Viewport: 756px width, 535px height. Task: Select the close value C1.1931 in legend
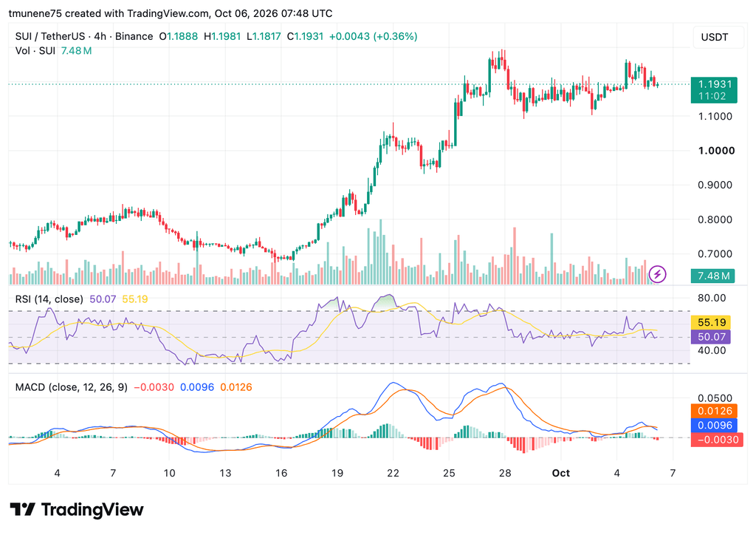pos(305,36)
